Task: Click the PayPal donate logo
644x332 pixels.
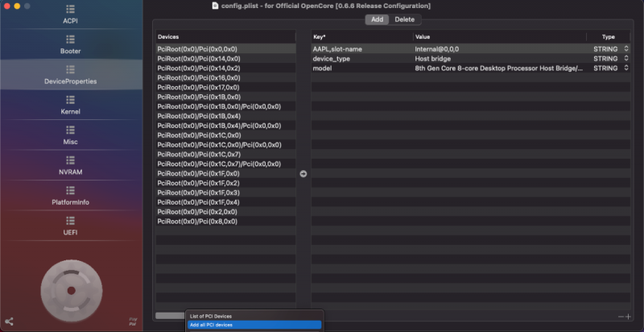Action: pyautogui.click(x=133, y=322)
